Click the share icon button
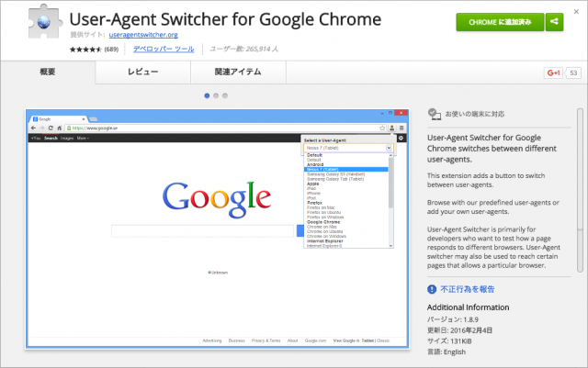Screen dimensions: 588x368 pyautogui.click(x=553, y=23)
